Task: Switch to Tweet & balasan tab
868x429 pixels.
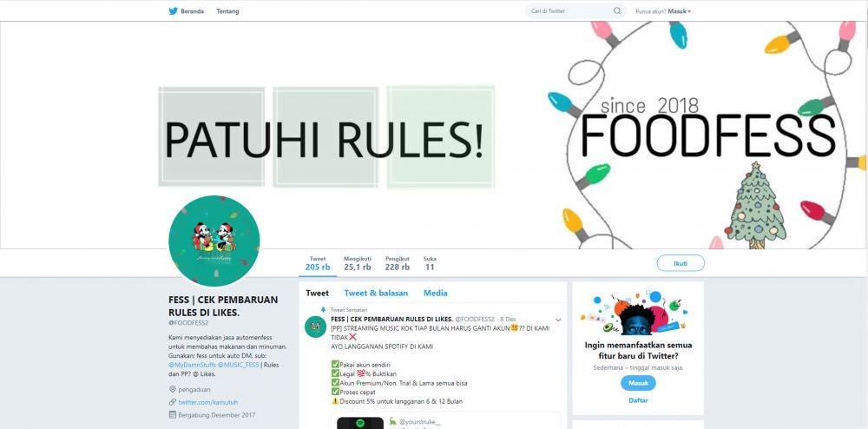Action: point(376,294)
